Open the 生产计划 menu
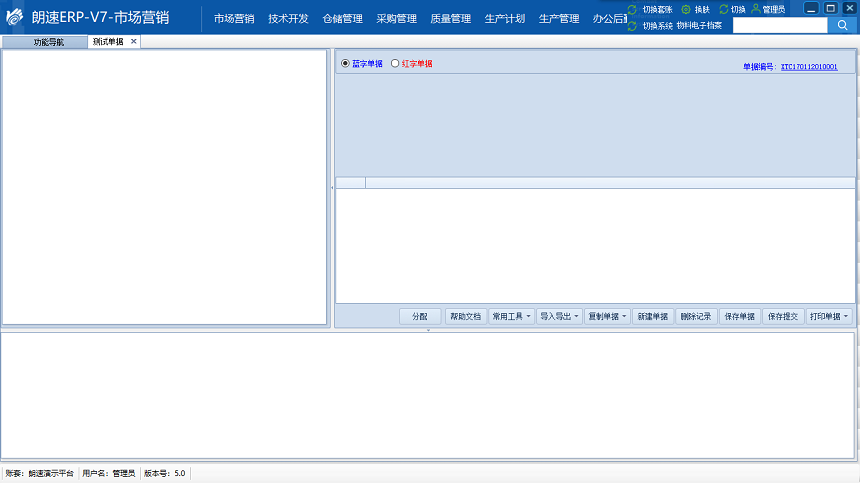 pos(505,19)
